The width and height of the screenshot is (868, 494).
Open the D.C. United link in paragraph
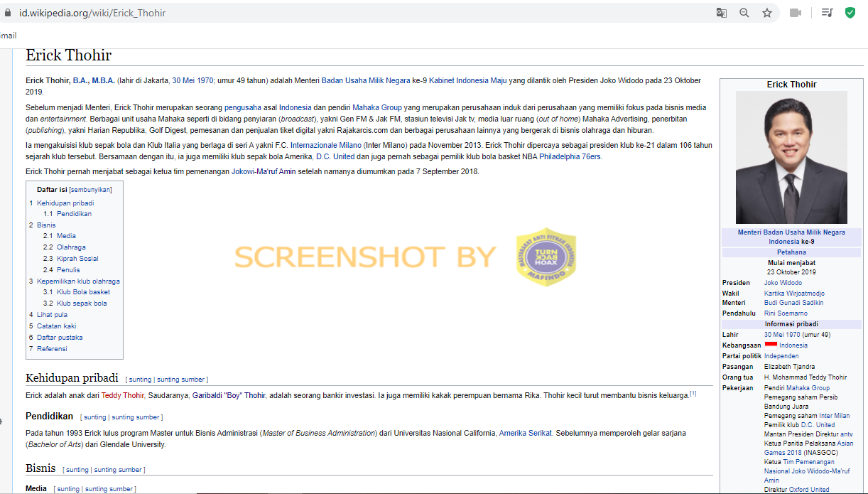[335, 156]
